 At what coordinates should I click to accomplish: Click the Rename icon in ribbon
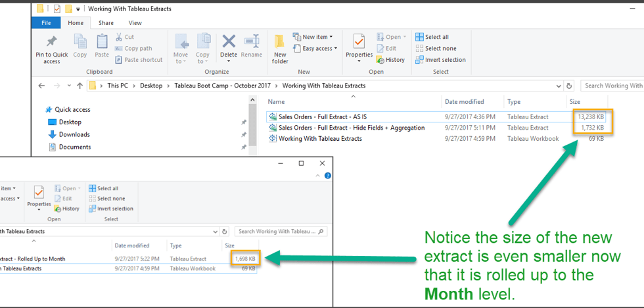pos(251,43)
